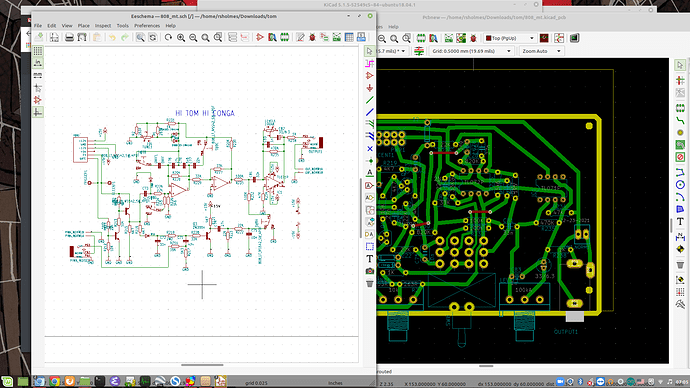Undo the last schematic edit
The height and width of the screenshot is (388, 690).
[113, 38]
